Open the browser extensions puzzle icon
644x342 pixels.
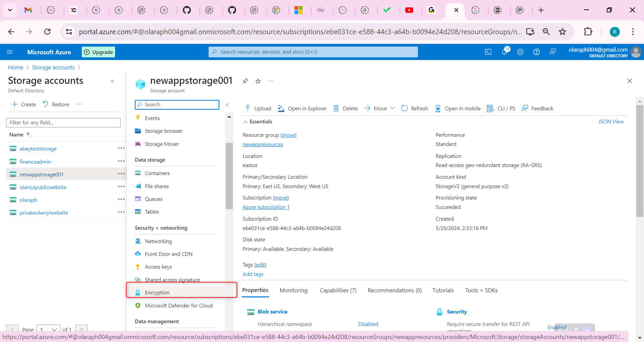coord(588,32)
